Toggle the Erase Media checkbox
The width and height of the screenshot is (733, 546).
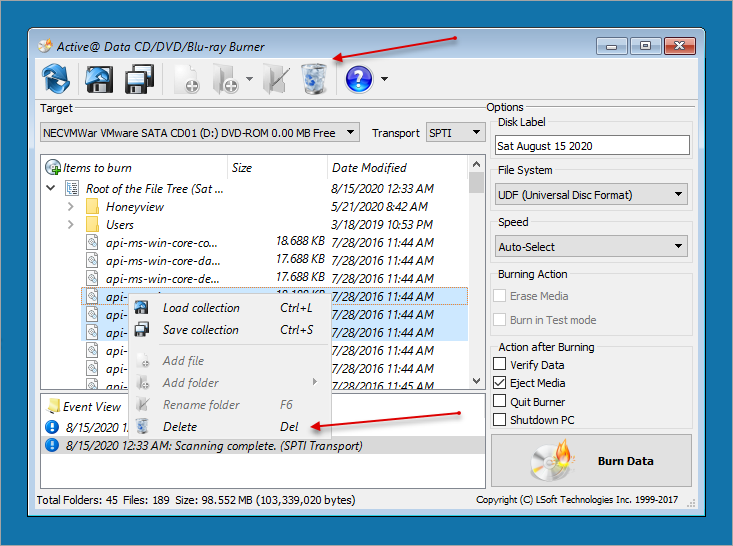click(499, 296)
